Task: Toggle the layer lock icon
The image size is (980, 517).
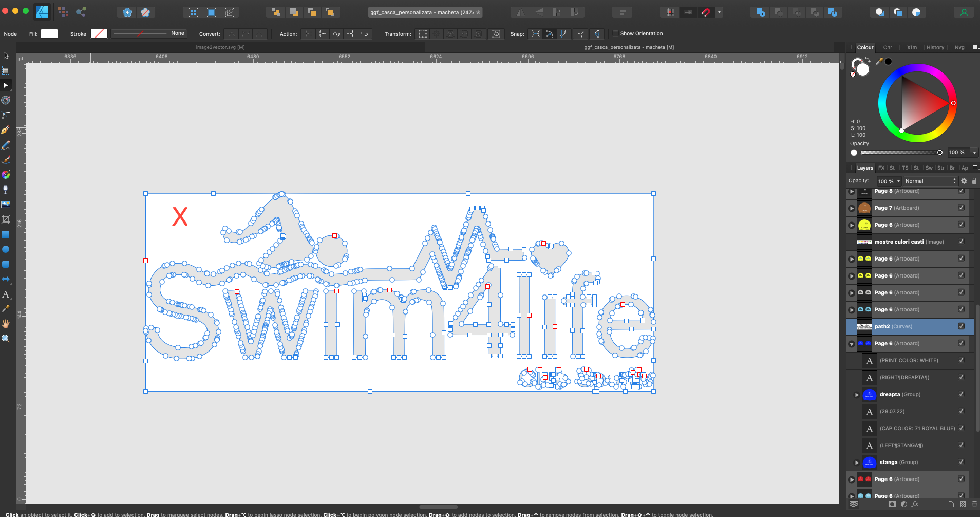Action: (974, 181)
